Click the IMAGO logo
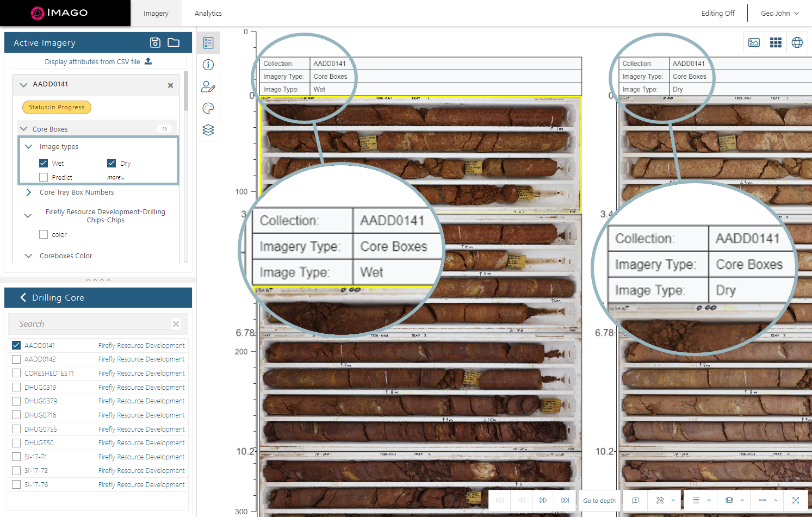The height and width of the screenshot is (517, 812). click(59, 13)
